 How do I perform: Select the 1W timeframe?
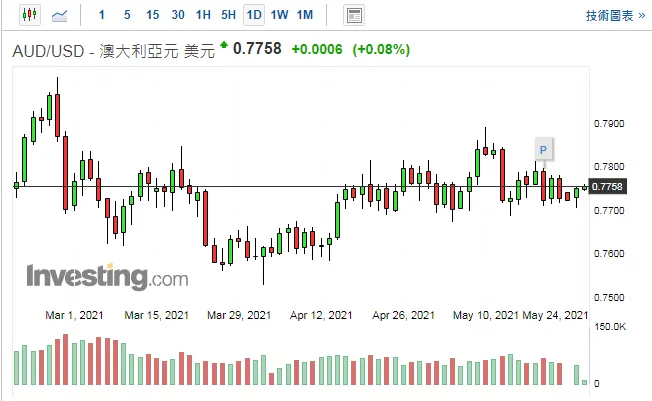pyautogui.click(x=279, y=15)
